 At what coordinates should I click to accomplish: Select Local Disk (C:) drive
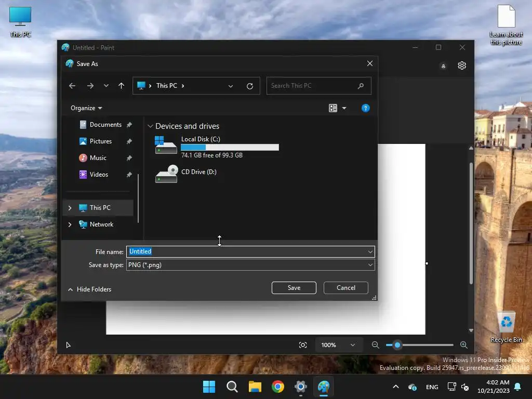pos(217,147)
